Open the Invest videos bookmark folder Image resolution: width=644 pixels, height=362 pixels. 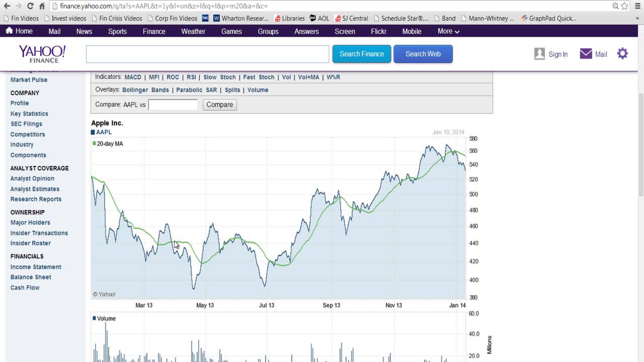pyautogui.click(x=65, y=18)
